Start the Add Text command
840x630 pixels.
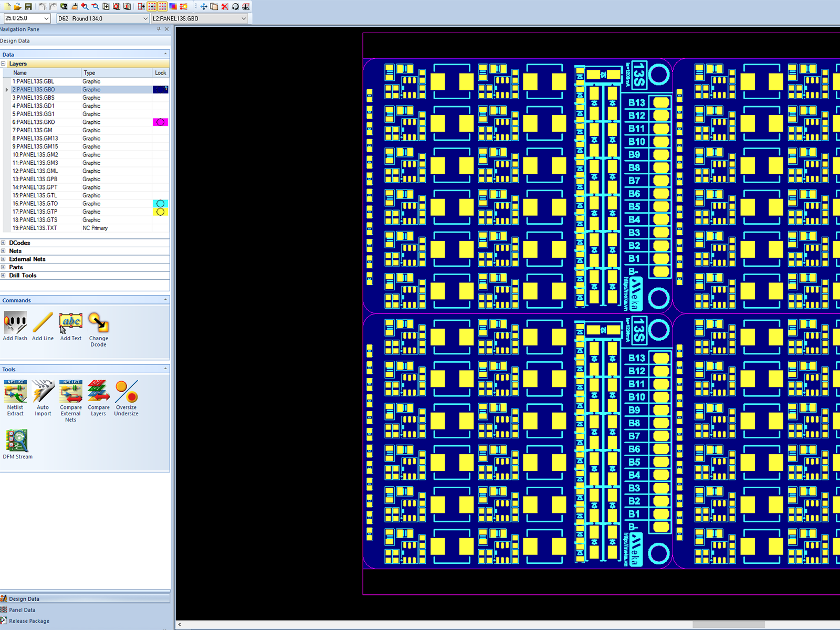click(x=71, y=327)
